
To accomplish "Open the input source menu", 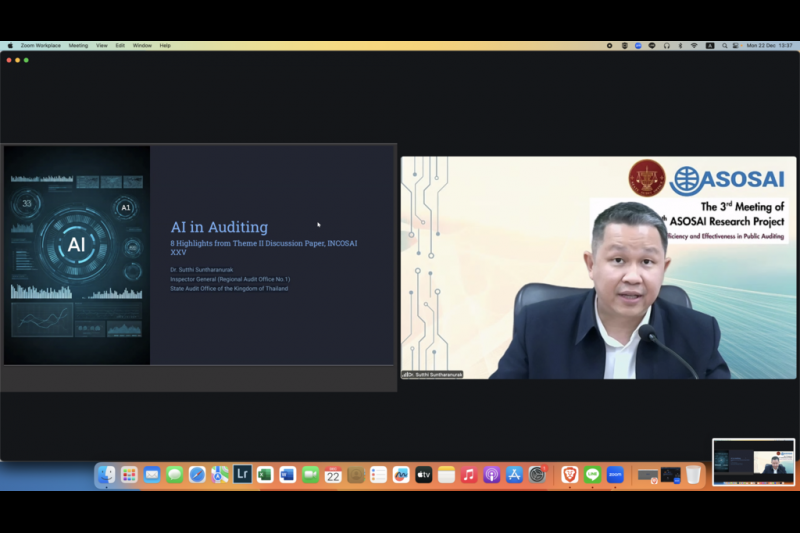I will (710, 46).
